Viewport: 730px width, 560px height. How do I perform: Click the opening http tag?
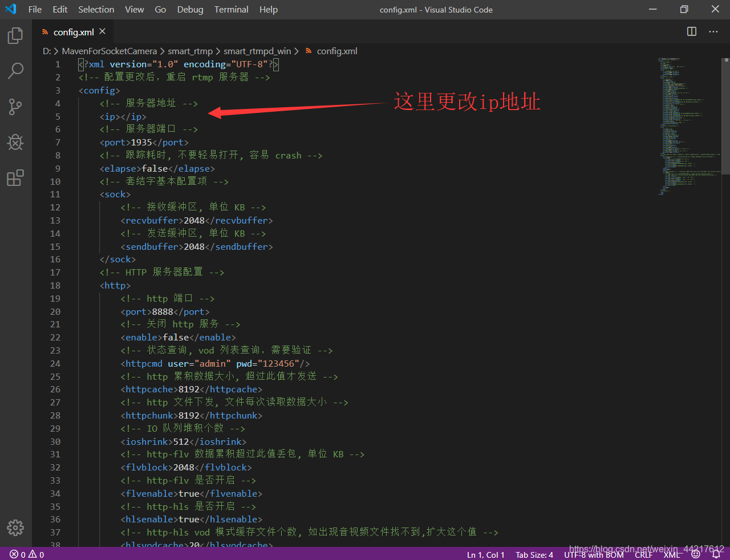(x=115, y=286)
